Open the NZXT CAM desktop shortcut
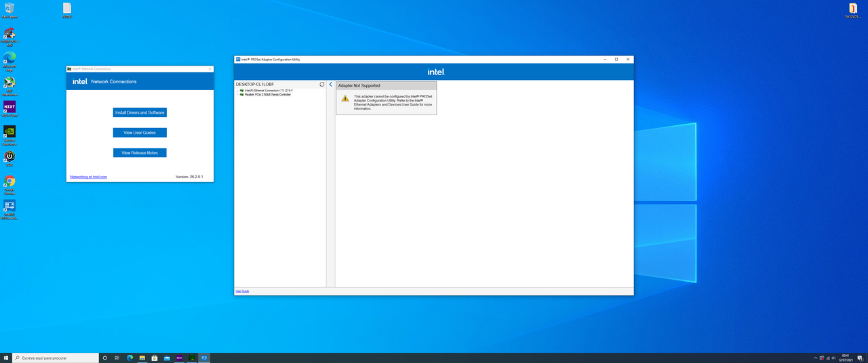This screenshot has height=363, width=868. [9, 109]
